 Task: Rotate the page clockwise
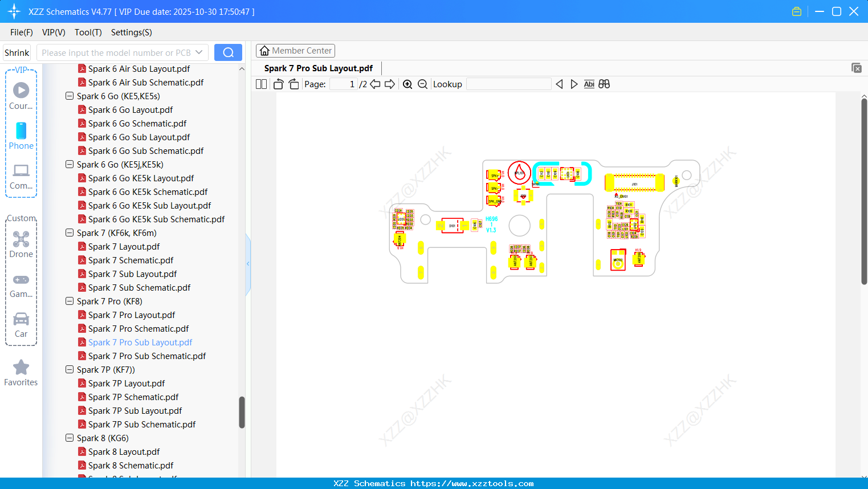pos(293,84)
